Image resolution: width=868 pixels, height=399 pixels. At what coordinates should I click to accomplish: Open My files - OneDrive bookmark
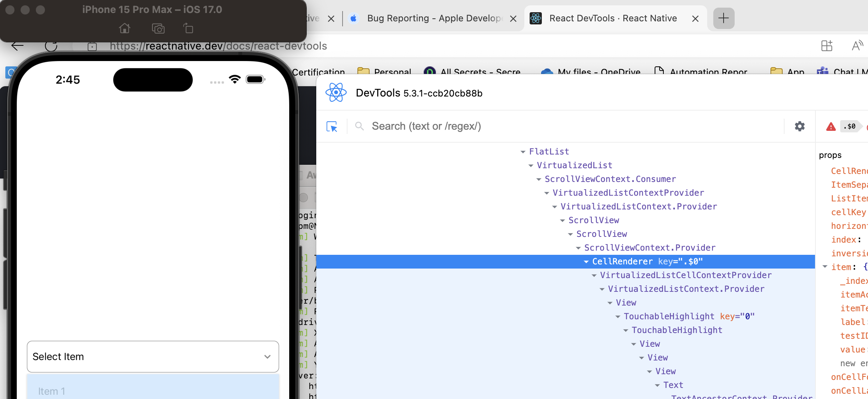591,71
